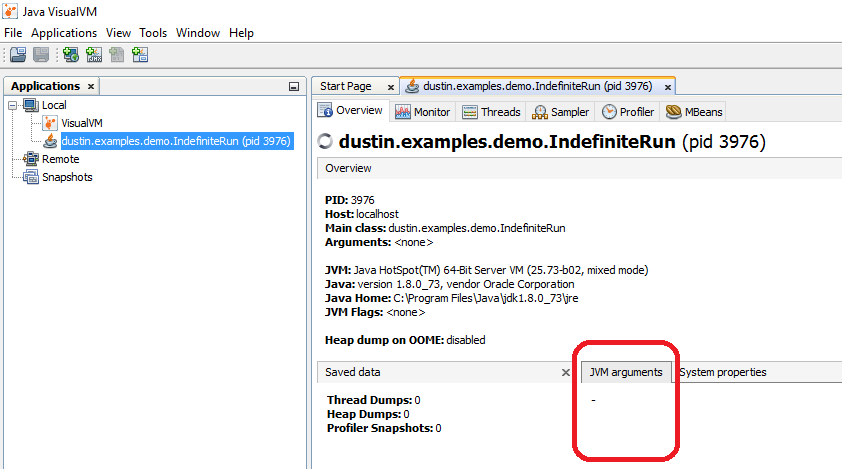The image size is (842, 469).
Task: Collapse the Local tree node
Action: [x=12, y=105]
